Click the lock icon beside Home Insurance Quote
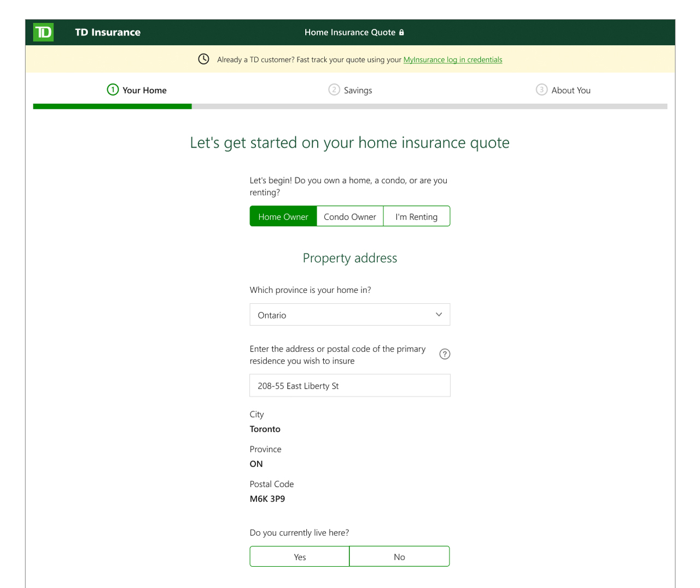Viewport: 700px width, 588px height. click(401, 32)
